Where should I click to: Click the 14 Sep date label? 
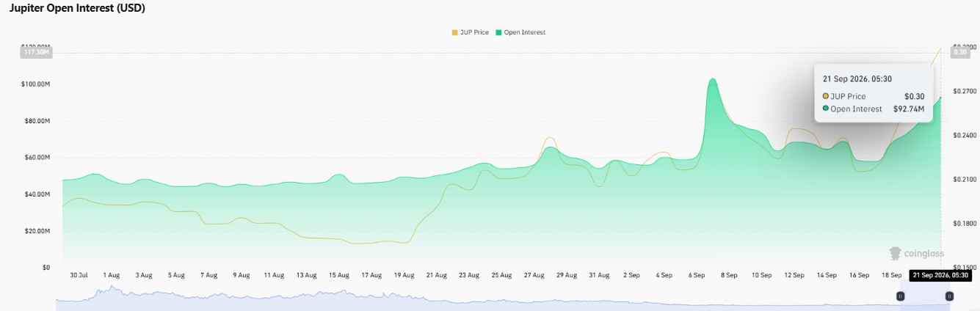[x=827, y=275]
